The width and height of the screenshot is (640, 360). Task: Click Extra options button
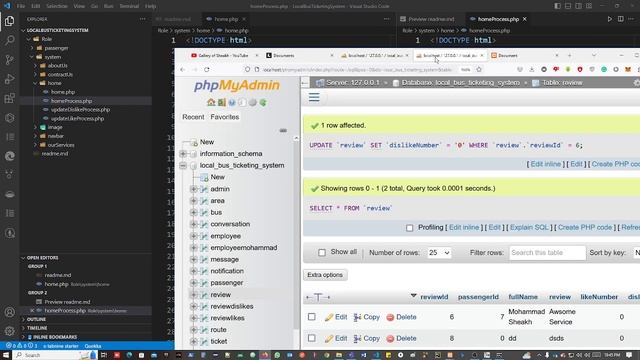click(325, 275)
